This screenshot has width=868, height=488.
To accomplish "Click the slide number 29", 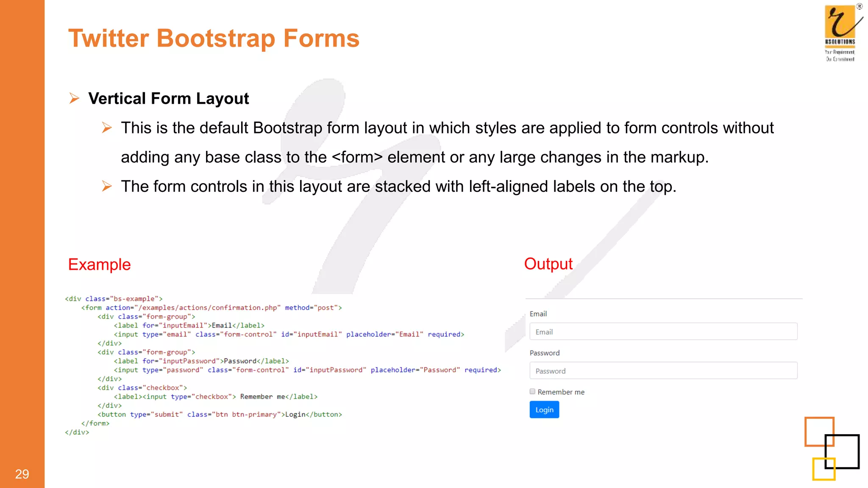I will coord(22,474).
